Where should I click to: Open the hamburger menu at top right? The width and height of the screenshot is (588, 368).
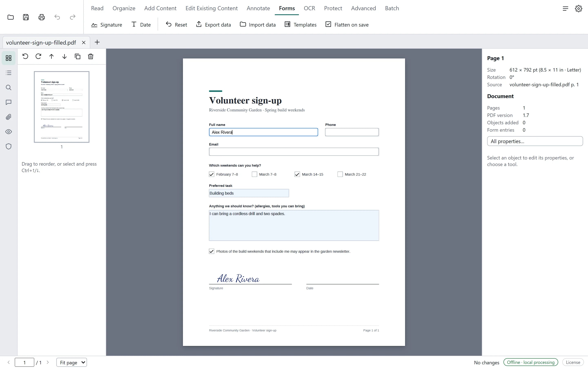565,9
